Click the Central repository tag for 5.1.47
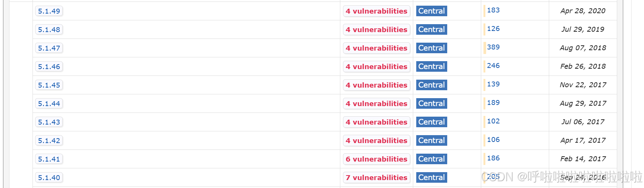644x188 pixels. (x=432, y=48)
